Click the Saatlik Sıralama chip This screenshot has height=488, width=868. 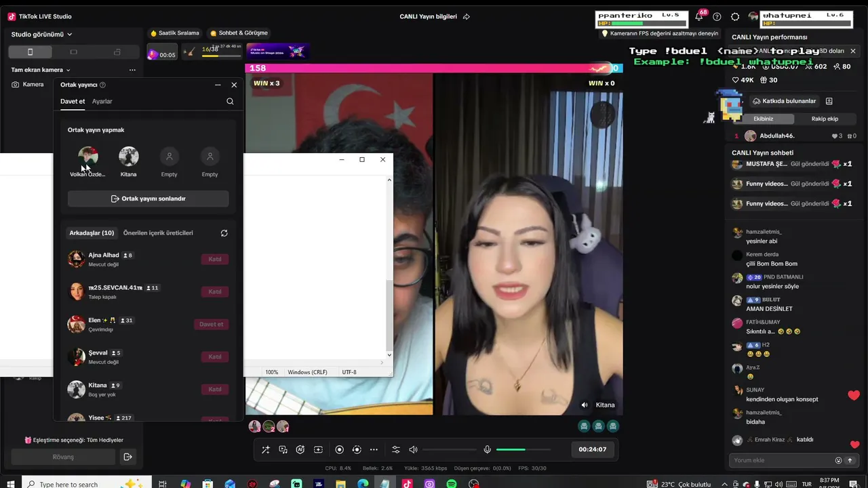175,33
